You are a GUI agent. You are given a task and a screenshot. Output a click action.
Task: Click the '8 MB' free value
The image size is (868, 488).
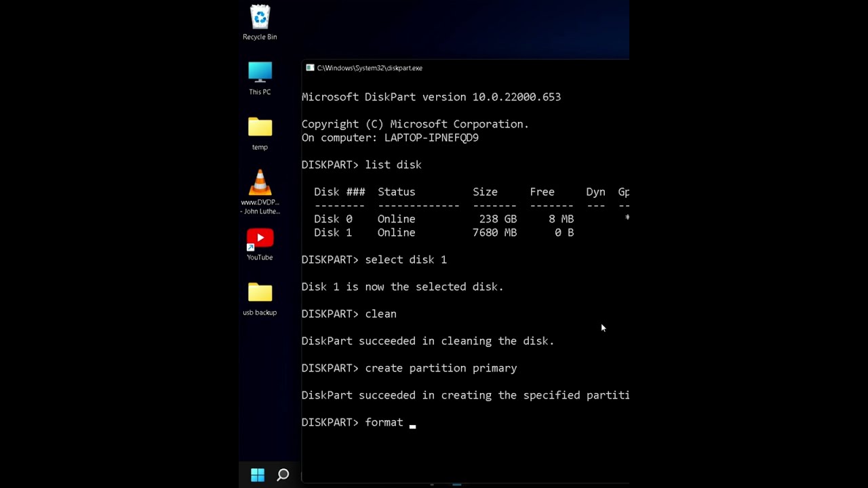pyautogui.click(x=561, y=219)
